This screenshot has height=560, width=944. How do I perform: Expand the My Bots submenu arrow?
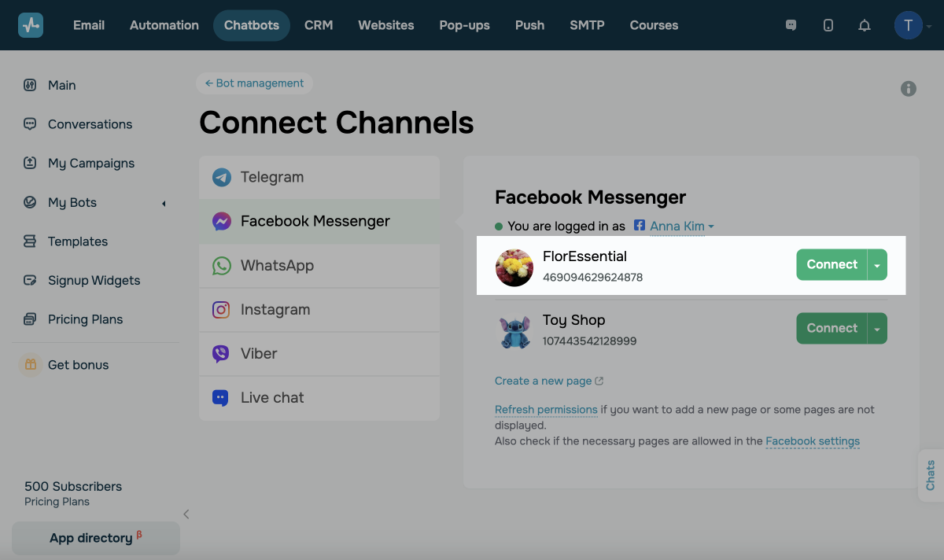pos(164,204)
